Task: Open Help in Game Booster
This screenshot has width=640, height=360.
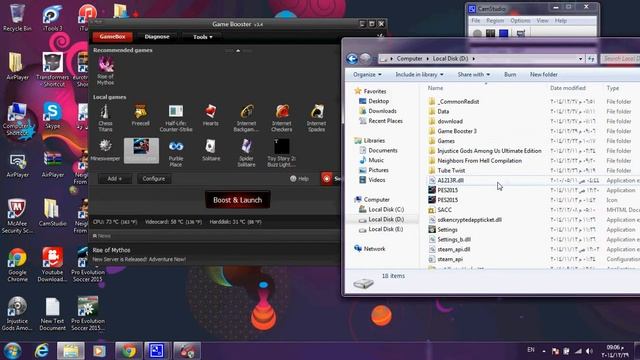Action: click(x=299, y=179)
